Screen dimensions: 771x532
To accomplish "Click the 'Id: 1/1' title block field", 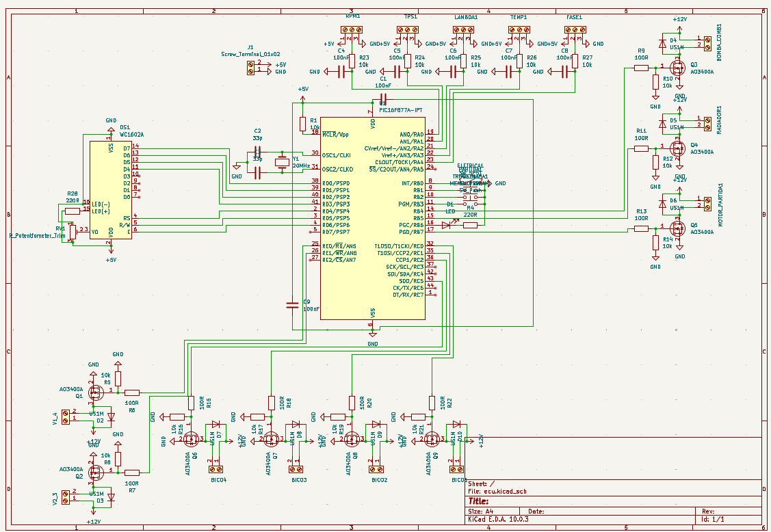I will pos(713,519).
